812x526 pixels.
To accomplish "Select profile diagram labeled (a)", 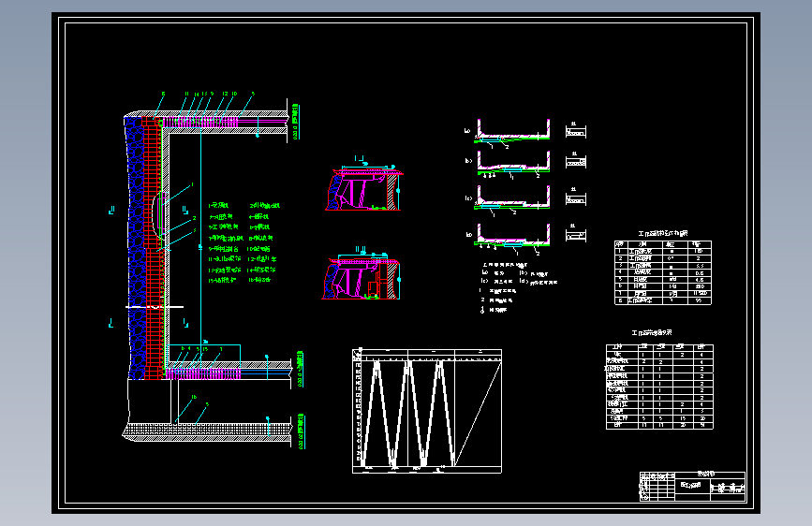I will pos(511,133).
